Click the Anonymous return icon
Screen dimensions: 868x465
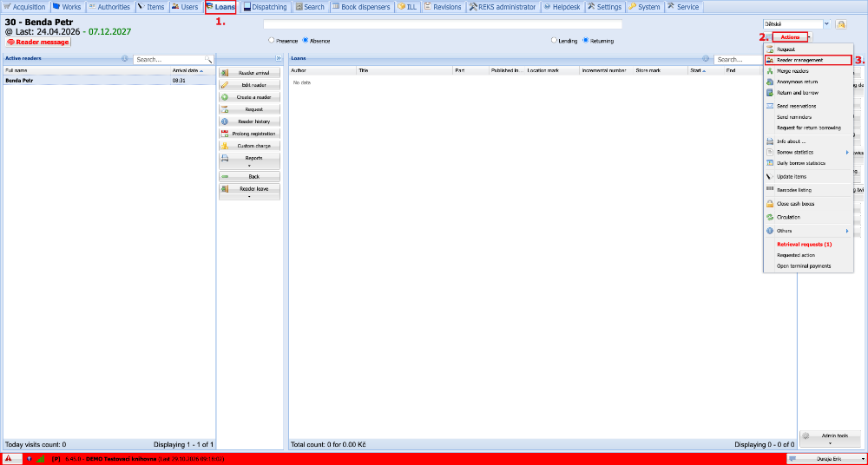(769, 82)
